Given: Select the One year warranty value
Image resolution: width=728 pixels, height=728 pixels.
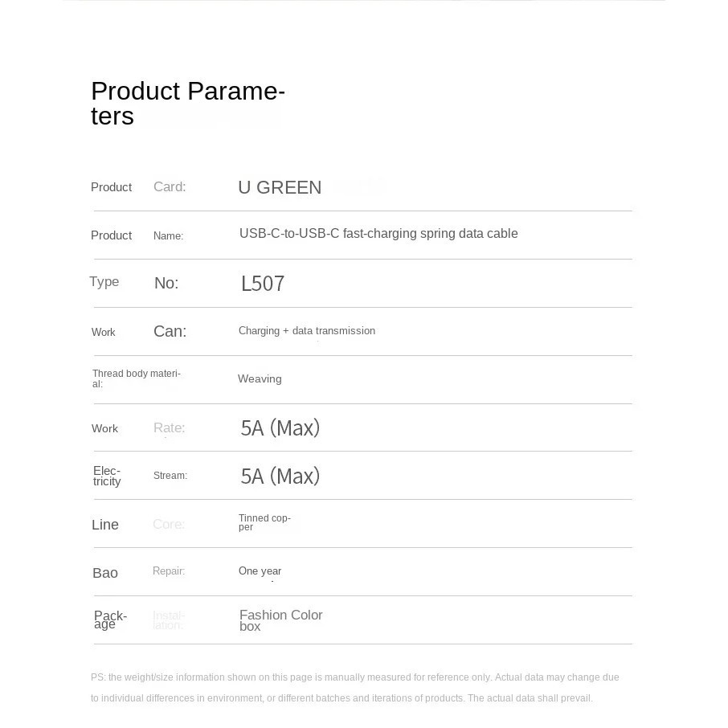Looking at the screenshot, I should coord(260,571).
